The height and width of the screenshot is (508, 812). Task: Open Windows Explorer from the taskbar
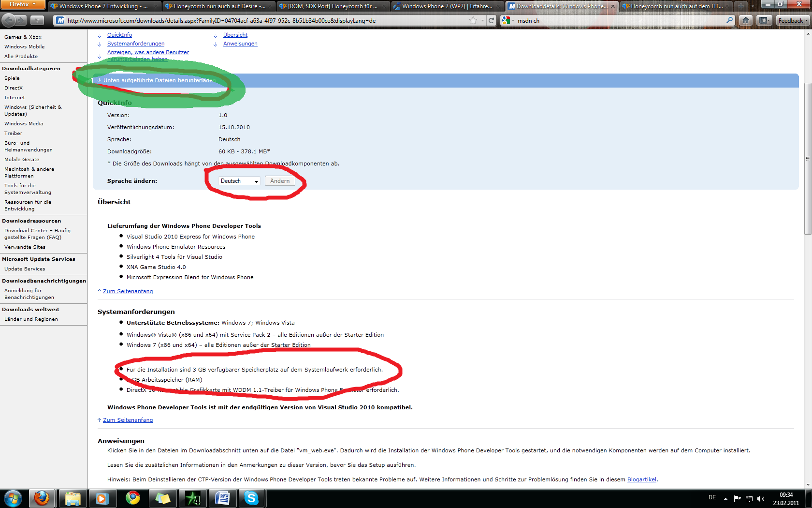pyautogui.click(x=72, y=498)
